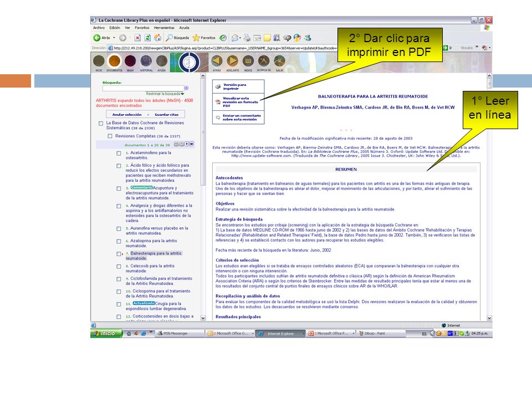Click the Cochrane Library logo emblem

[189, 63]
